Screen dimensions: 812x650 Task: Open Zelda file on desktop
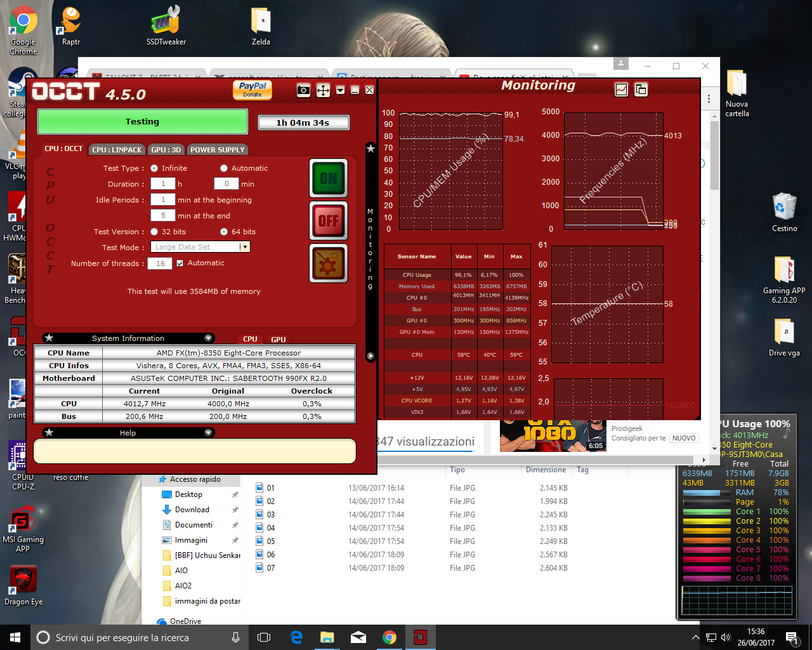coord(261,27)
